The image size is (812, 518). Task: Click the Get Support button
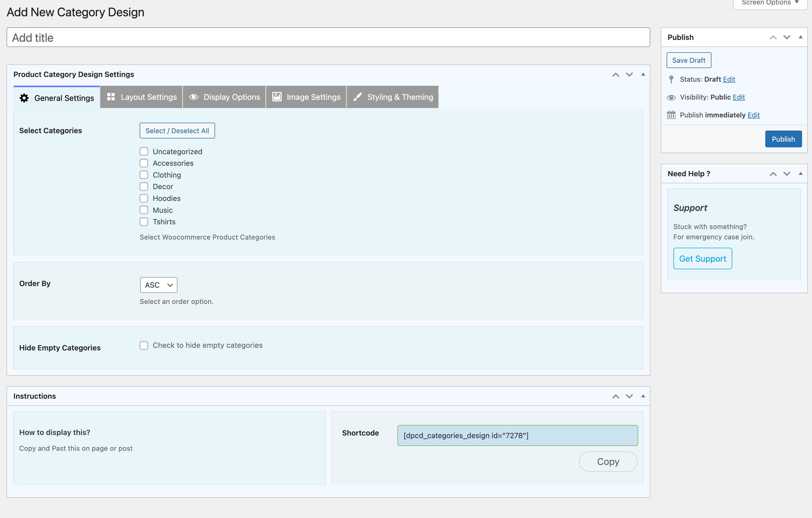point(703,258)
